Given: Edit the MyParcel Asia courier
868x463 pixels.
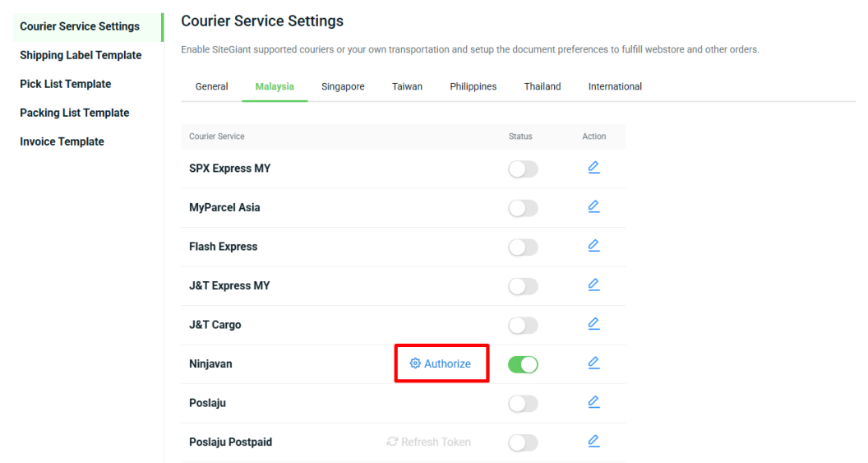Looking at the screenshot, I should [x=593, y=206].
